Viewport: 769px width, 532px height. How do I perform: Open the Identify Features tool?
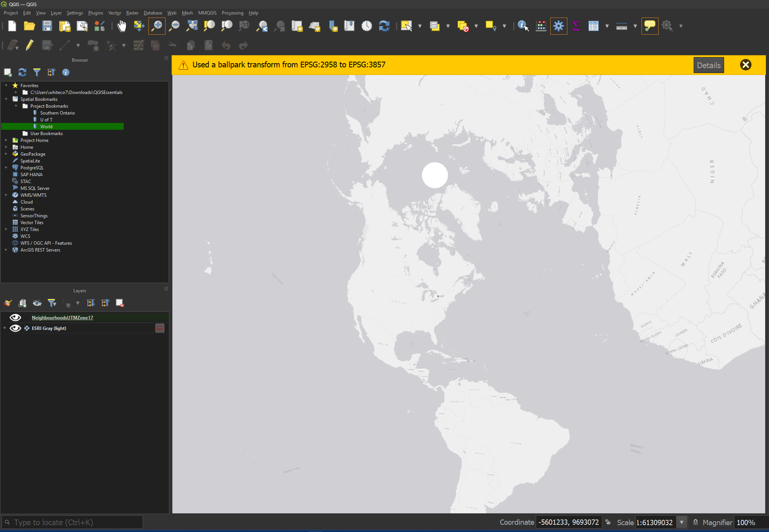(x=523, y=26)
